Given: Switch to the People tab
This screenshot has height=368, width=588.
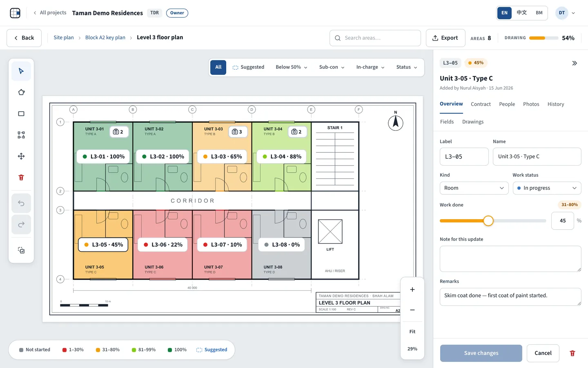Looking at the screenshot, I should (507, 104).
